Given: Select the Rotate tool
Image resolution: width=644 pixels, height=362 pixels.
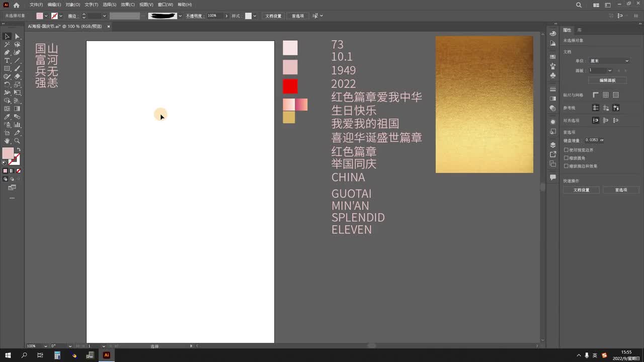Looking at the screenshot, I should [7, 84].
